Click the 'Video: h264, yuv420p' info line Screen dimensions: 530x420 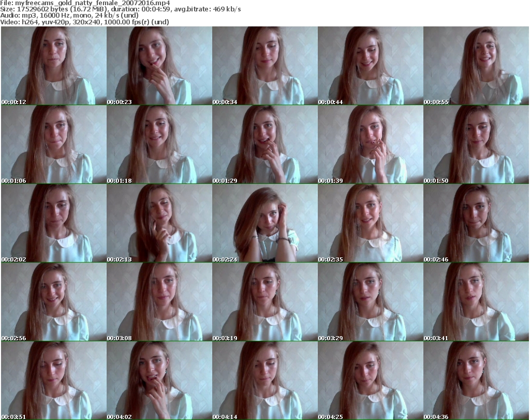[84, 22]
